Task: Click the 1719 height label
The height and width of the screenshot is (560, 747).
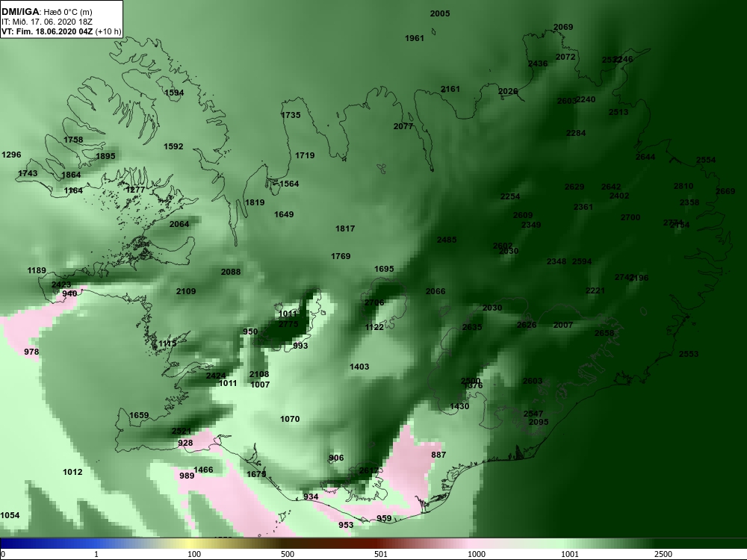Action: tap(305, 156)
